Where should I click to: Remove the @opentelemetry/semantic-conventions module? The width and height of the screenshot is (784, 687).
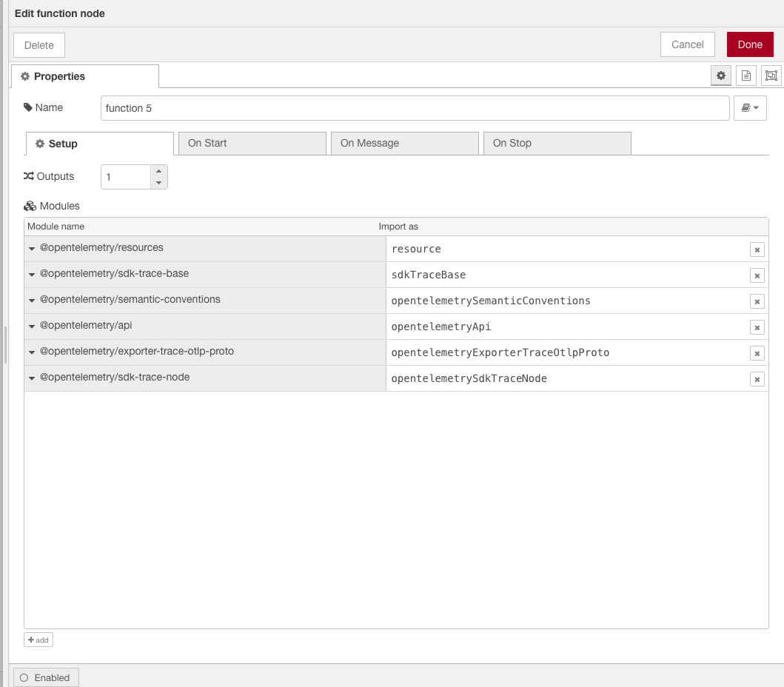757,301
